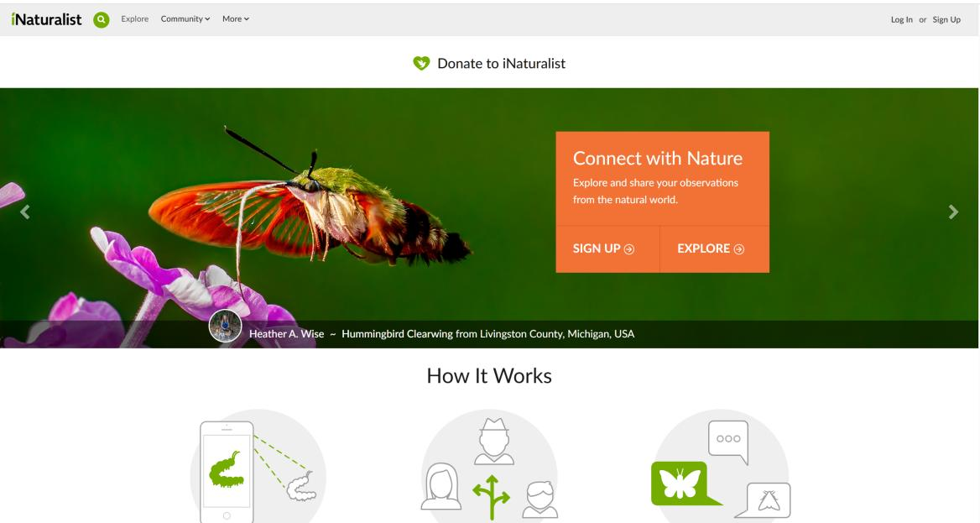Go to previous carousel slide arrow
This screenshot has width=980, height=523.
25,212
